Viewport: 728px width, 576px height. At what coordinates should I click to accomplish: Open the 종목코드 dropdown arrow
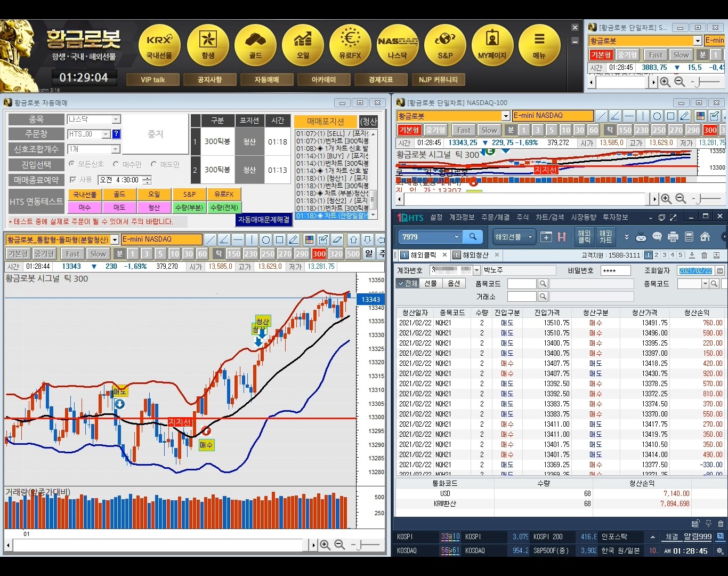705,284
